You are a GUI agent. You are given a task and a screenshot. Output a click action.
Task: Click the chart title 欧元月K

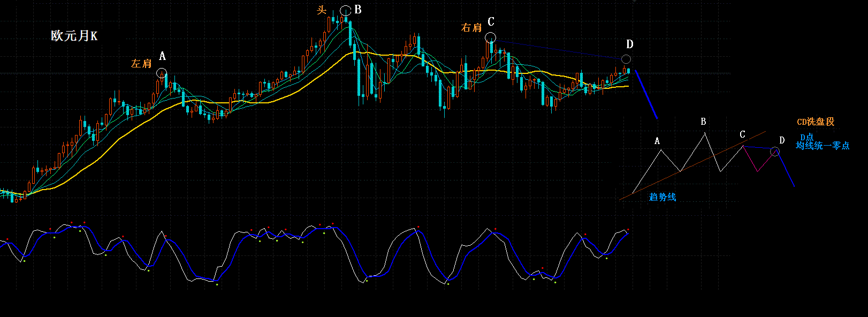pyautogui.click(x=74, y=36)
